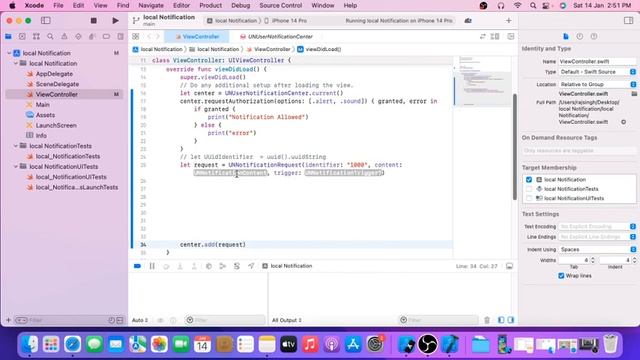Image resolution: width=640 pixels, height=360 pixels.
Task: Run the project with the Play button
Action: [x=116, y=20]
